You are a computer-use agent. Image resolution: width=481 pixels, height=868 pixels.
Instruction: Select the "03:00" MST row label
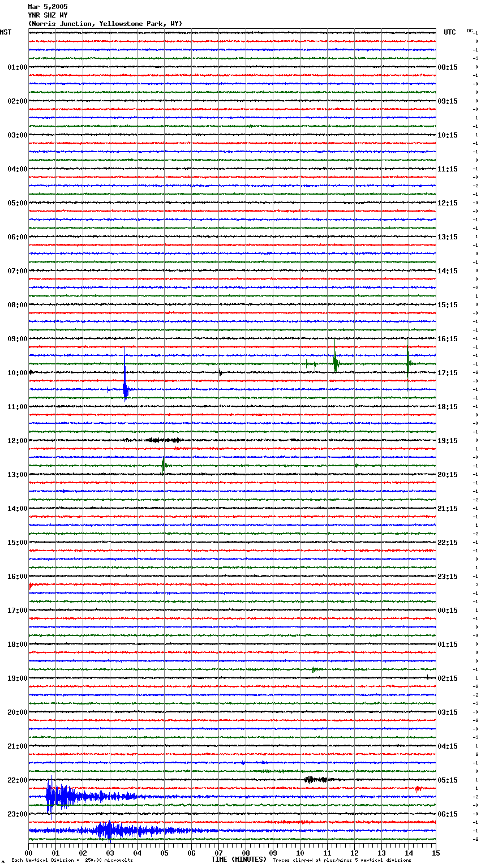click(18, 135)
